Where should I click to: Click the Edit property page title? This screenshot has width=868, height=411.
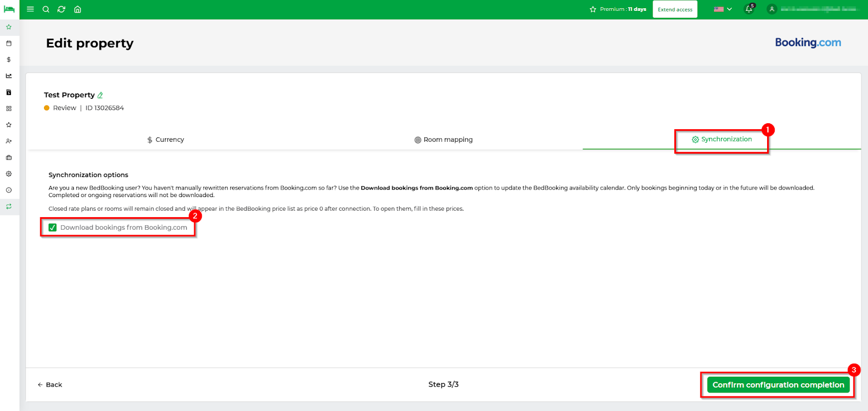90,43
